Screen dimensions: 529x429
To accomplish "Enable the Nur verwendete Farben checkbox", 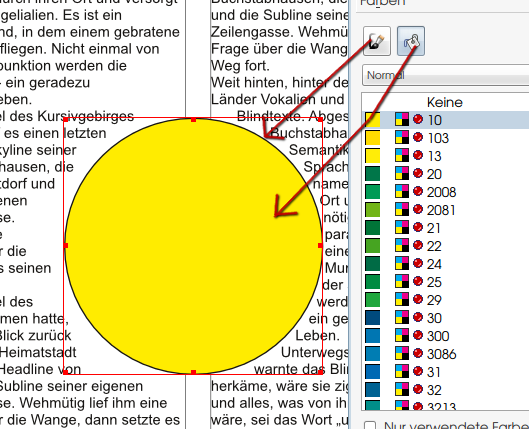I will point(370,425).
